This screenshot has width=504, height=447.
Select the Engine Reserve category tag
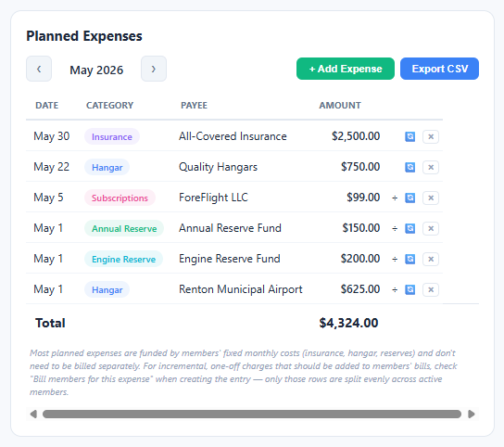123,259
